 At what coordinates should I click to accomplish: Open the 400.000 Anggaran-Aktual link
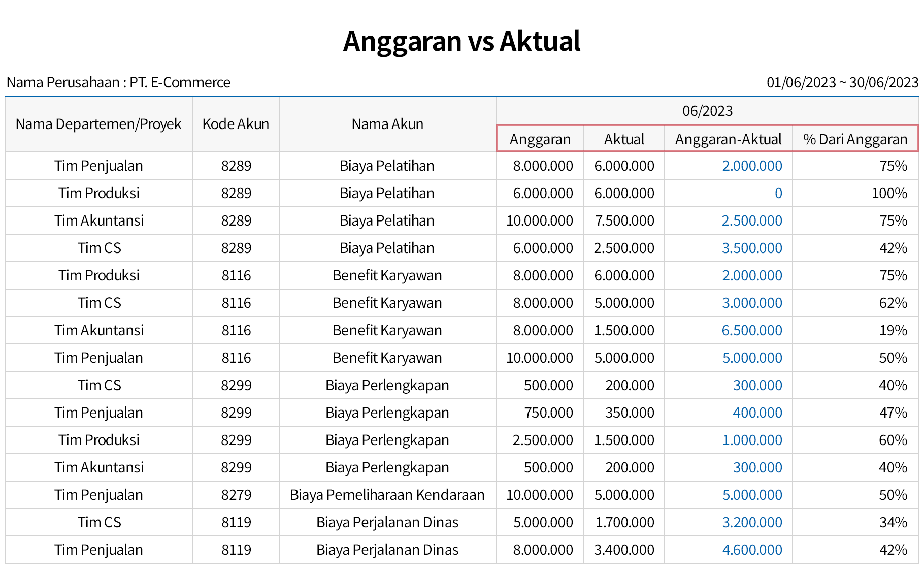click(x=757, y=413)
